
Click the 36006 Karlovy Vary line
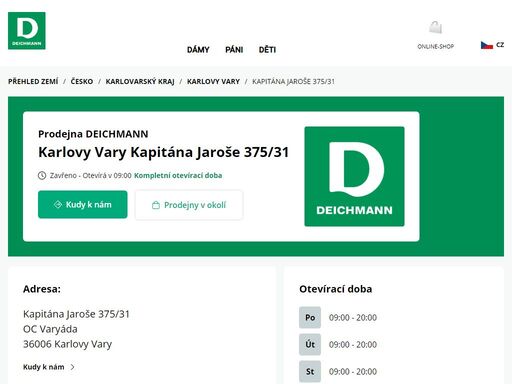[68, 344]
